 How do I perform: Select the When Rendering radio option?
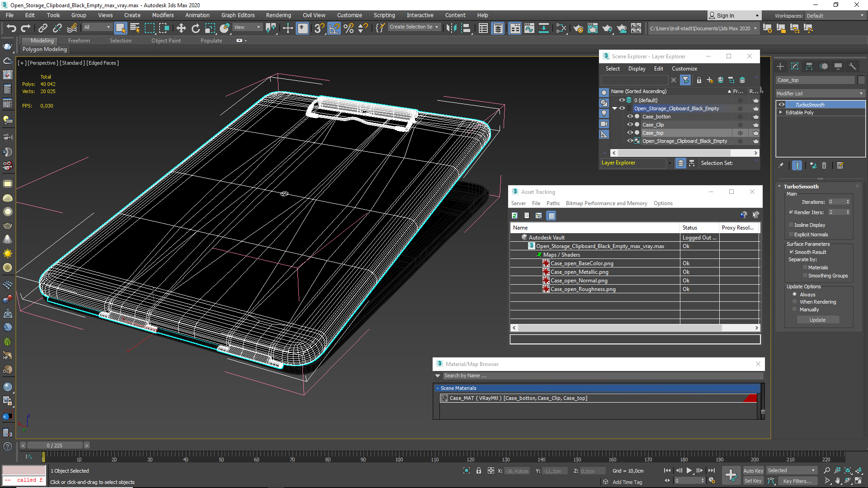coord(794,302)
